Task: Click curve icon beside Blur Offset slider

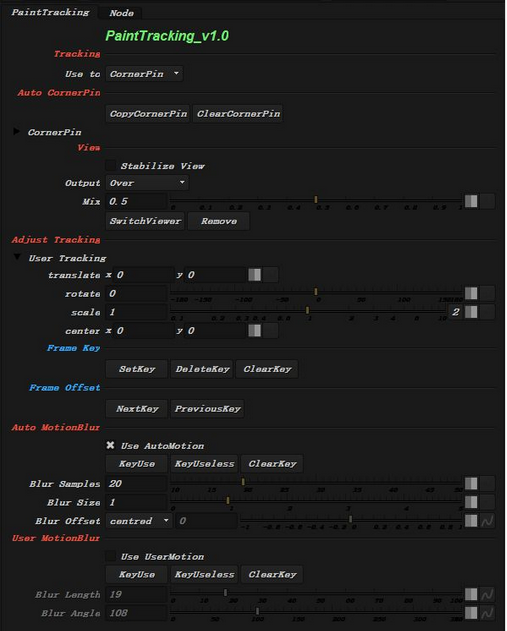Action: [487, 521]
